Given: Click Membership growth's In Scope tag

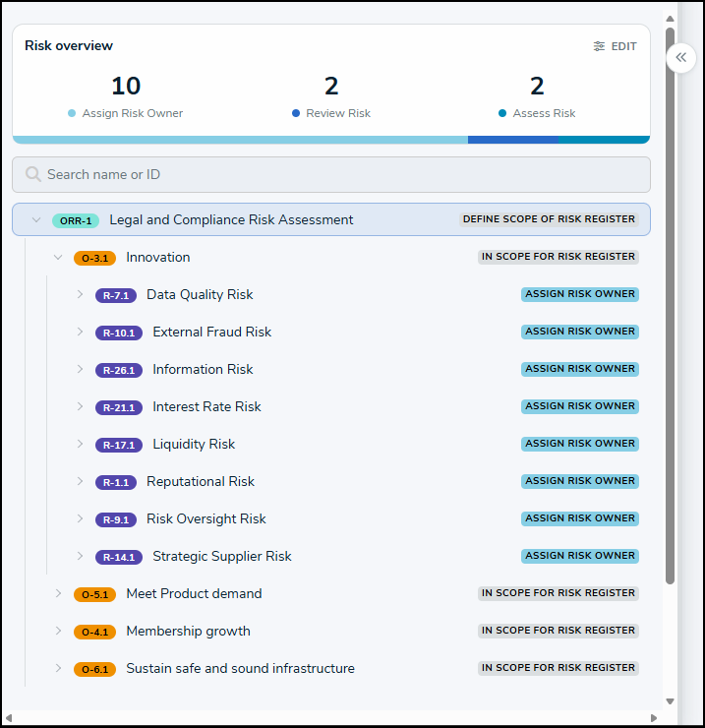Looking at the screenshot, I should pos(558,631).
